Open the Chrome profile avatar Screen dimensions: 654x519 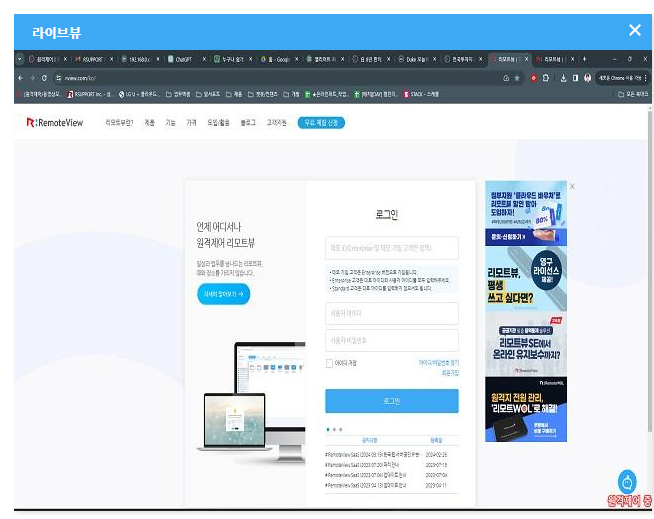coord(588,78)
